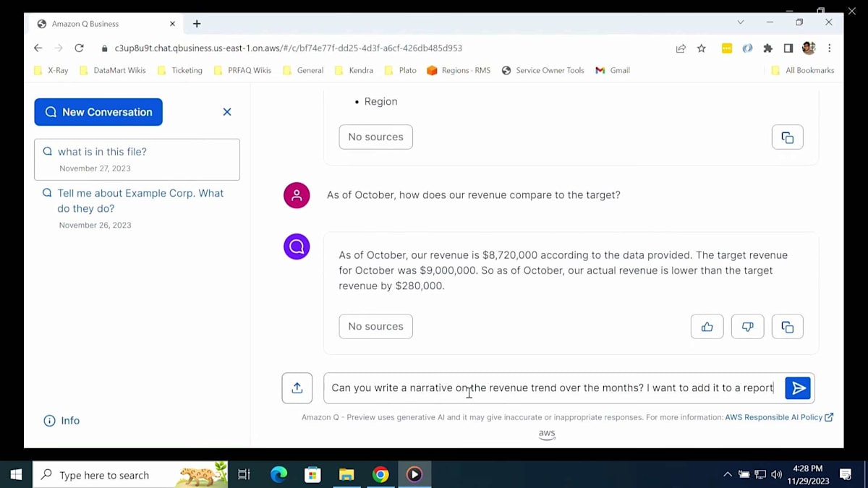Screen dimensions: 868x488
Task: Click the Region bullet text
Action: (x=381, y=102)
